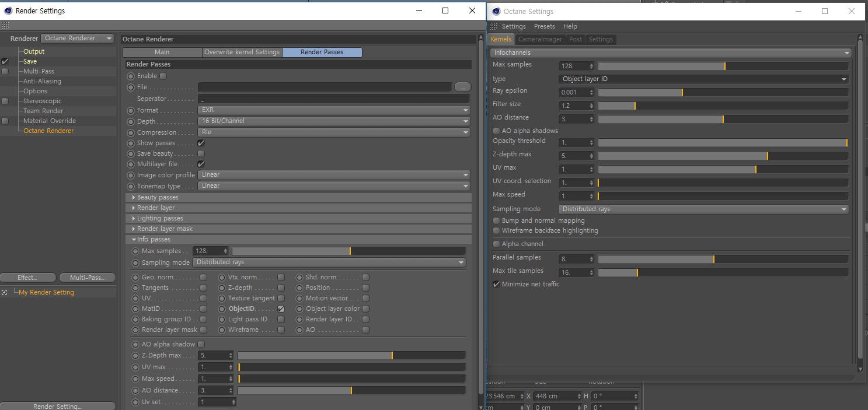Click the dotted grip icon above the Renderer label
The height and width of the screenshot is (410, 868).
pyautogui.click(x=5, y=26)
